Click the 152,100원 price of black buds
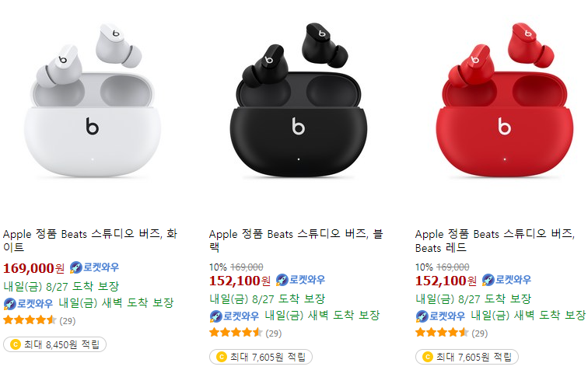The image size is (588, 384). (240, 280)
